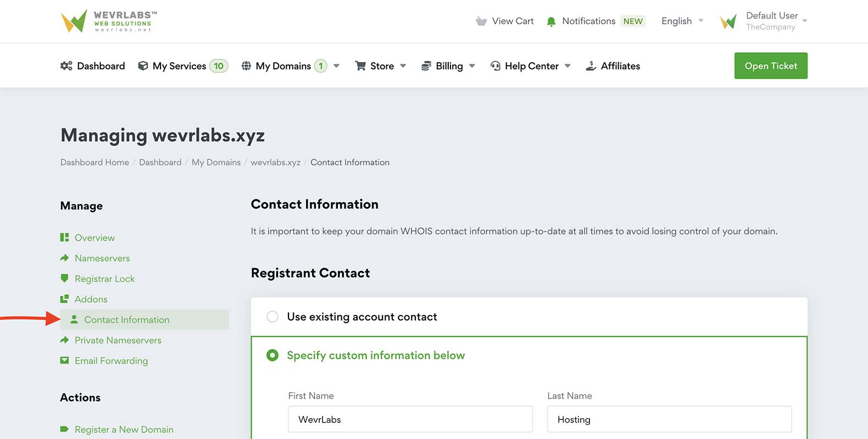Click the Dashboard gears icon
Screen dimensions: 868x439
66,66
